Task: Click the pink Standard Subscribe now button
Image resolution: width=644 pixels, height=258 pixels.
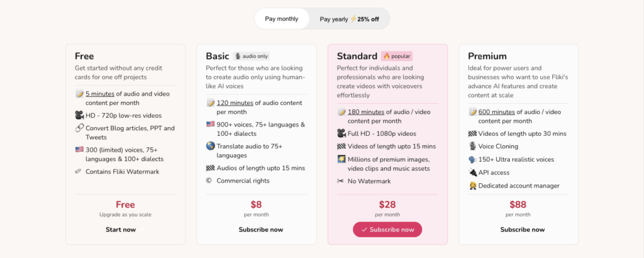Action: tap(387, 230)
